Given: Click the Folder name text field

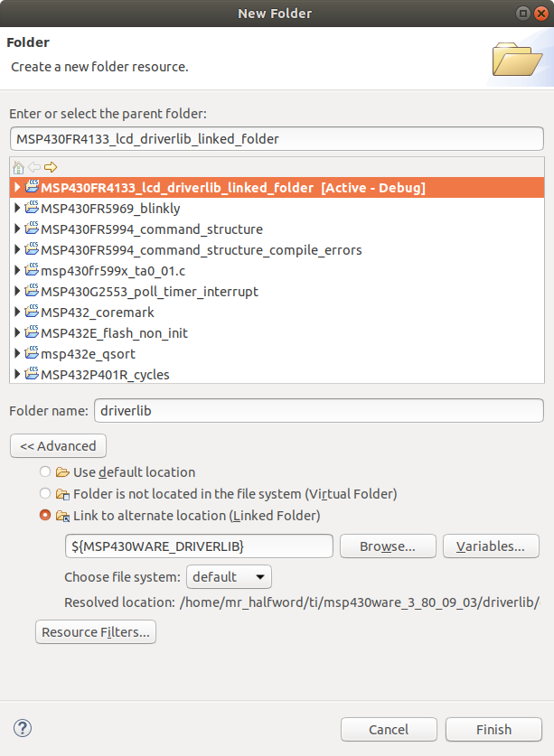Looking at the screenshot, I should (318, 411).
